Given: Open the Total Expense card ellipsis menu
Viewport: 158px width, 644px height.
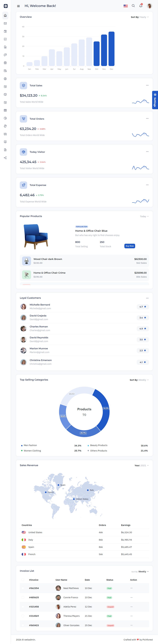Looking at the screenshot, I should (x=147, y=185).
